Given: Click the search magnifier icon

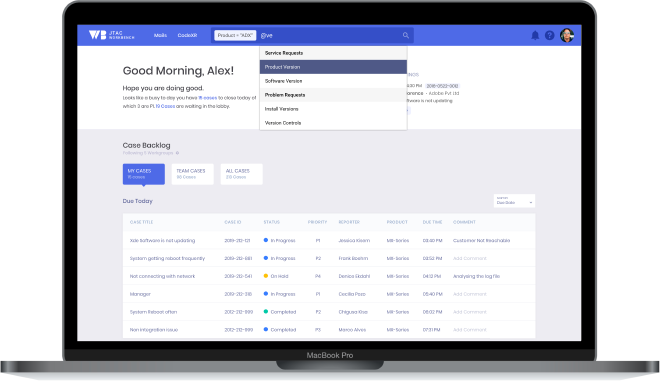Looking at the screenshot, I should [x=405, y=35].
